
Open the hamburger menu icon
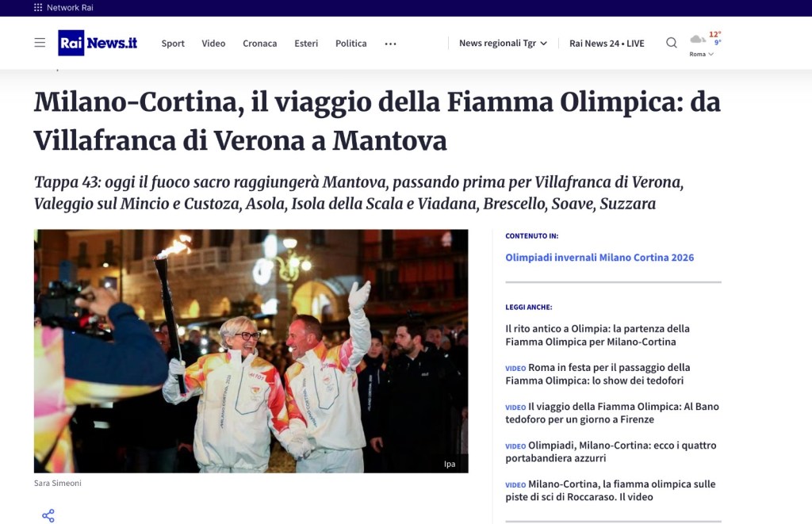(x=40, y=43)
